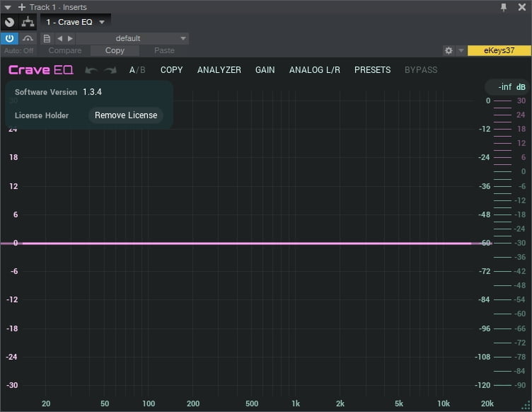Screen dimensions: 532x412
Task: Open the PRESETS menu
Action: [372, 70]
